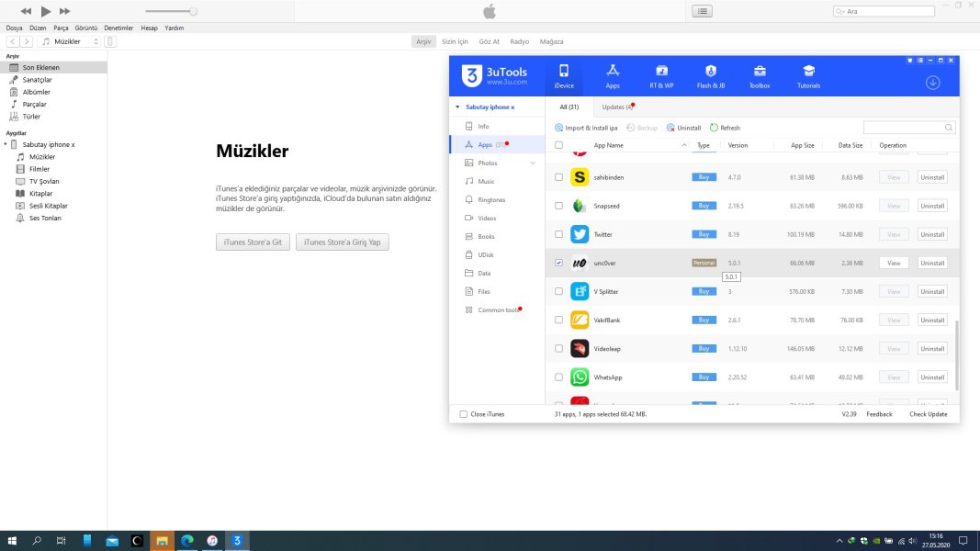The image size is (980, 551).
Task: Click the RT & WP icon
Action: coord(661,76)
